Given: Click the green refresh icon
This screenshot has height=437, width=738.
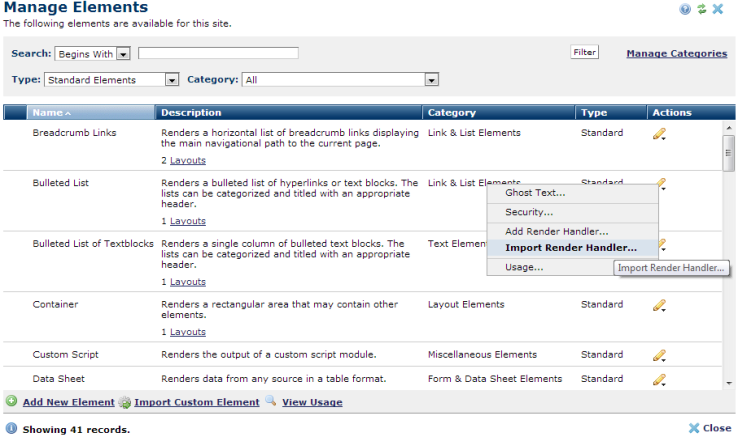Looking at the screenshot, I should [x=701, y=9].
